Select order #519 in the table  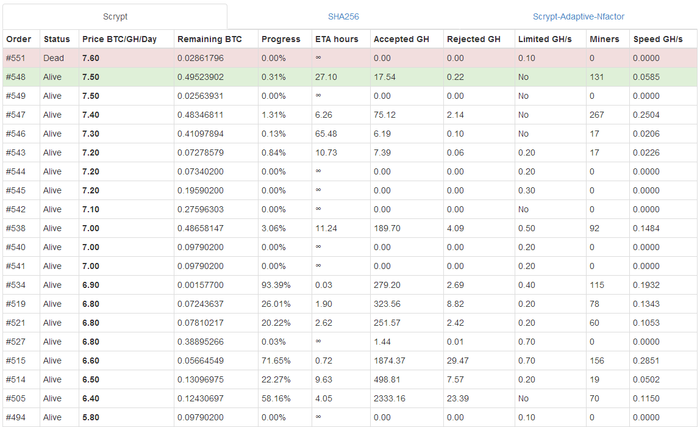coord(350,304)
